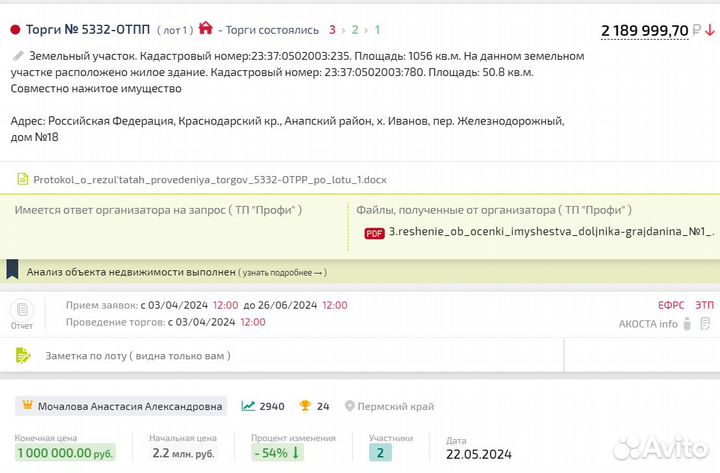Click the bookmark icon near analysis banner
Screen dimensions: 720x473
pos(12,271)
